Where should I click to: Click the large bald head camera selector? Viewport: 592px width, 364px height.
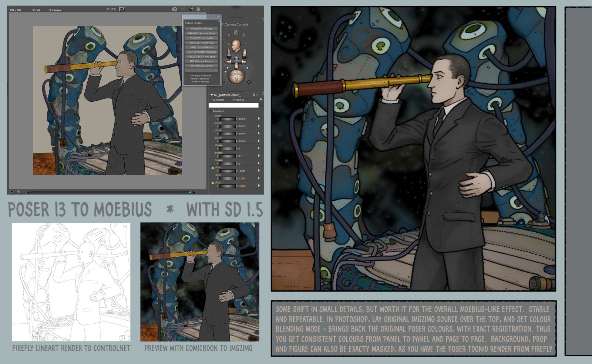[x=236, y=45]
